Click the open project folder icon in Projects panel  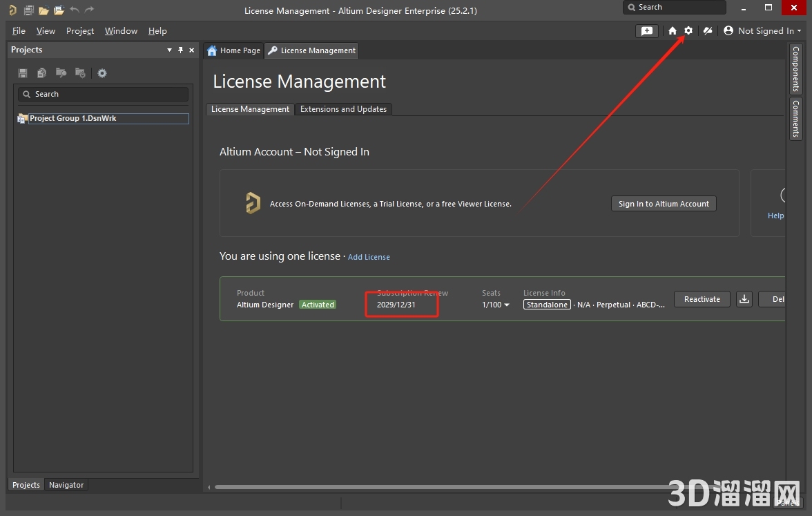click(x=61, y=73)
